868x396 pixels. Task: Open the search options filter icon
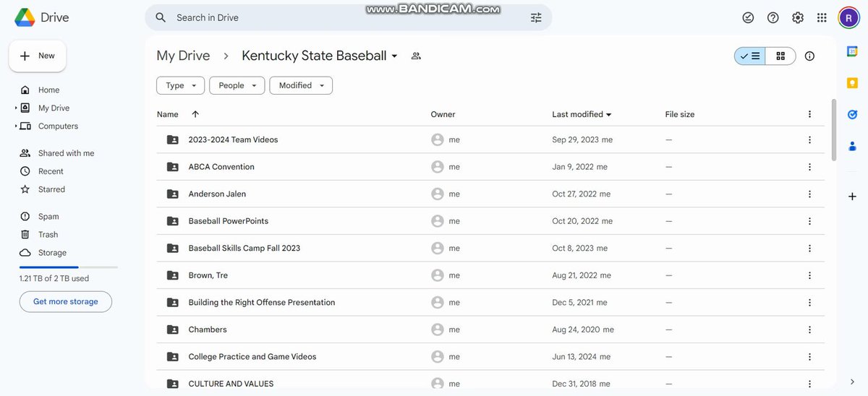pyautogui.click(x=536, y=17)
